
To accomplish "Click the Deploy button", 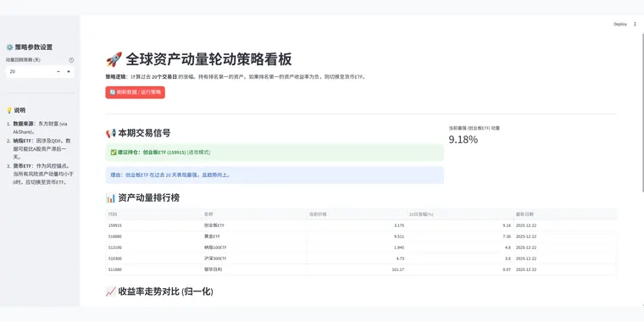I will (x=620, y=25).
